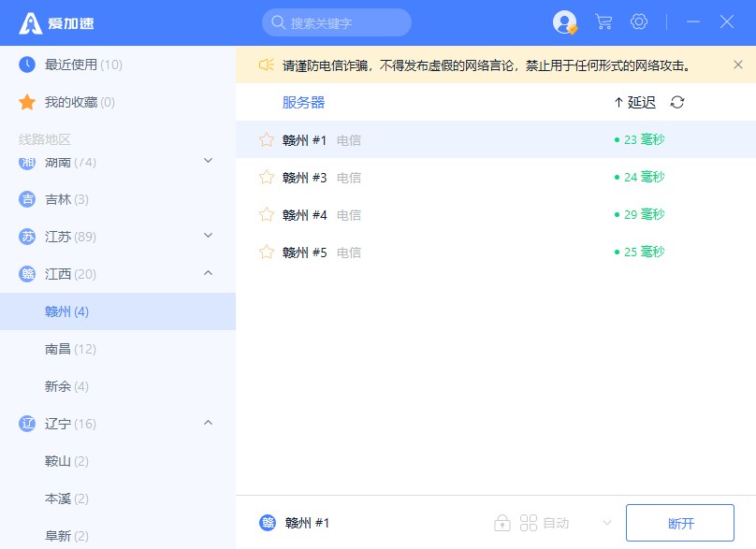Collapse the 江西 region group

pyautogui.click(x=209, y=273)
